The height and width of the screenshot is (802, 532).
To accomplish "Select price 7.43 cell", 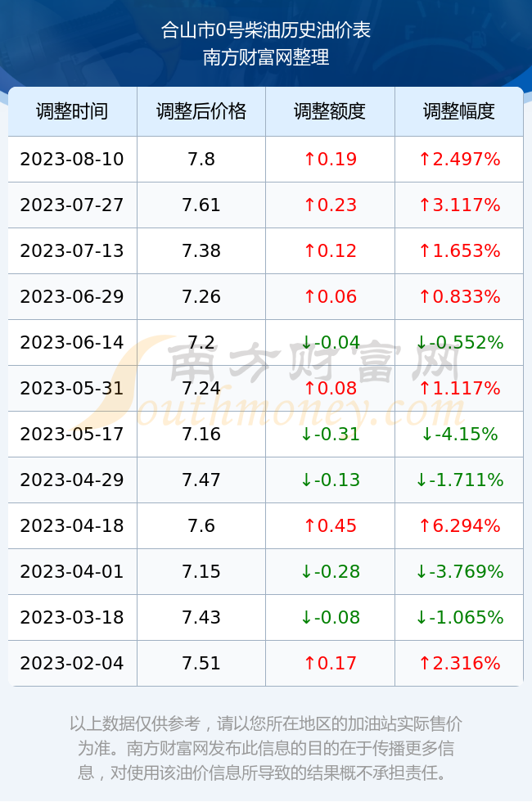I will pyautogui.click(x=201, y=617).
